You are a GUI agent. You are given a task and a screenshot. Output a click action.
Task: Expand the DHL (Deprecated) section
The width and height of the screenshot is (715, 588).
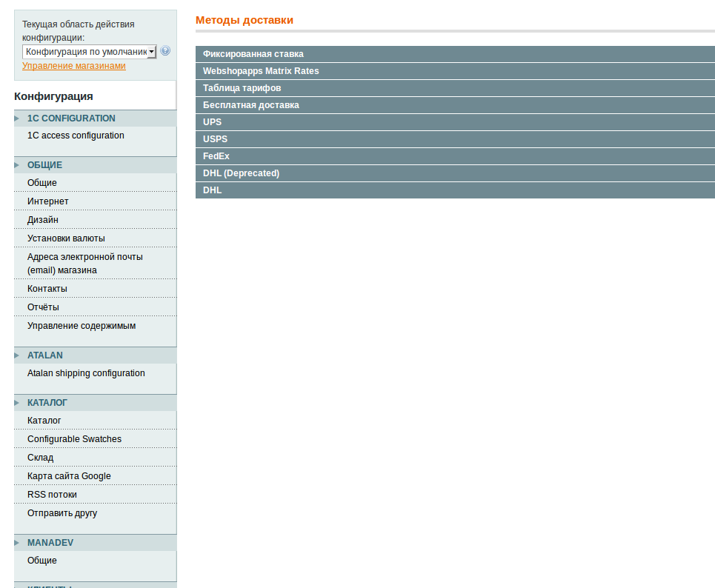[x=455, y=173]
